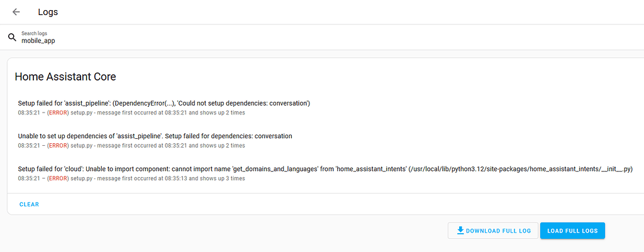Click the back arrow icon
Image resolution: width=644 pixels, height=252 pixels.
[16, 12]
